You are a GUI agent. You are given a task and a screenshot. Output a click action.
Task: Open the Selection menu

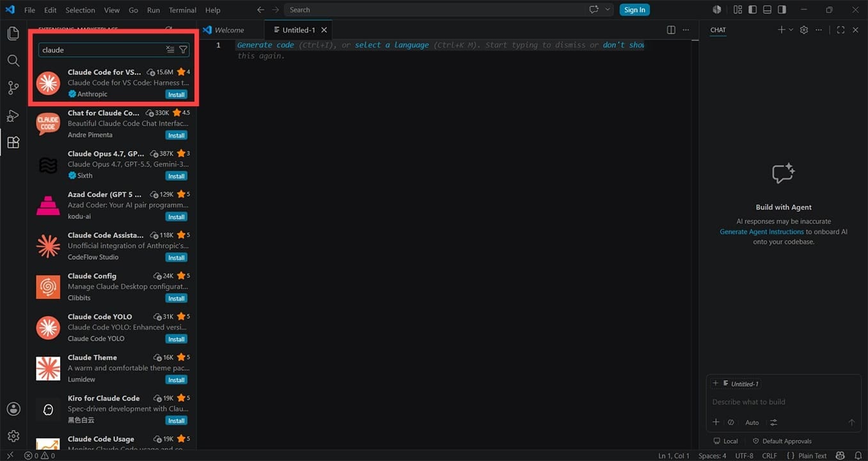[x=80, y=10]
